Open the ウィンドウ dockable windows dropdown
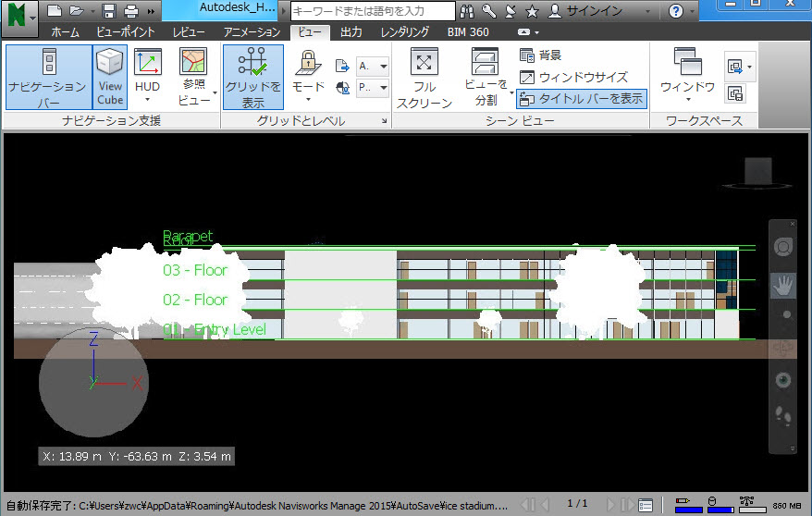This screenshot has height=516, width=812. click(688, 76)
